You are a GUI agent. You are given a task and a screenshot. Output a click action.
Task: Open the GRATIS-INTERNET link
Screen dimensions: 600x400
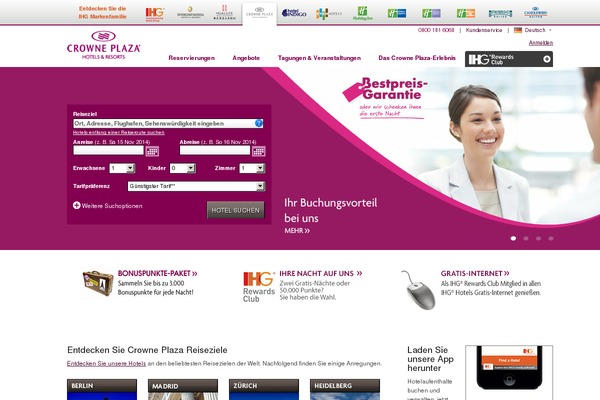coord(475,273)
